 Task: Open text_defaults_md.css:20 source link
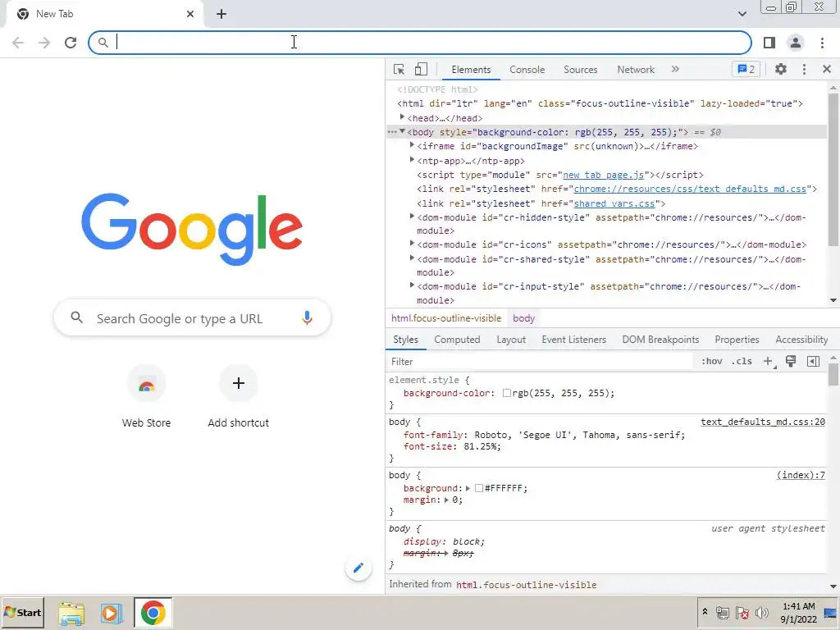tap(763, 422)
